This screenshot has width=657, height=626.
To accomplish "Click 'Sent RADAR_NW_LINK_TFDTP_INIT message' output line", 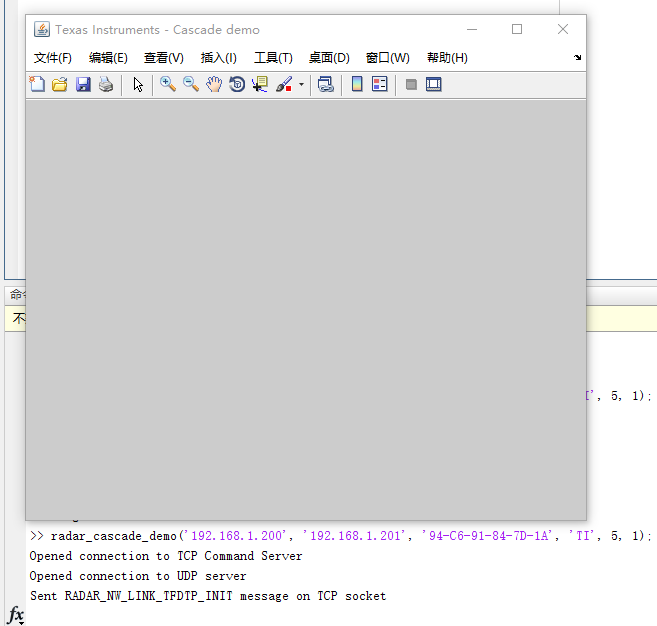I will (208, 596).
